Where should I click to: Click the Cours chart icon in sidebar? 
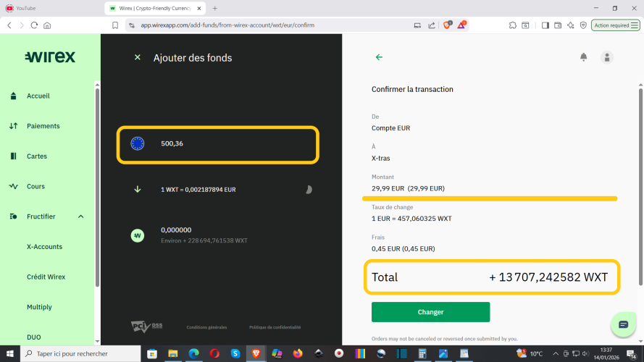(13, 186)
